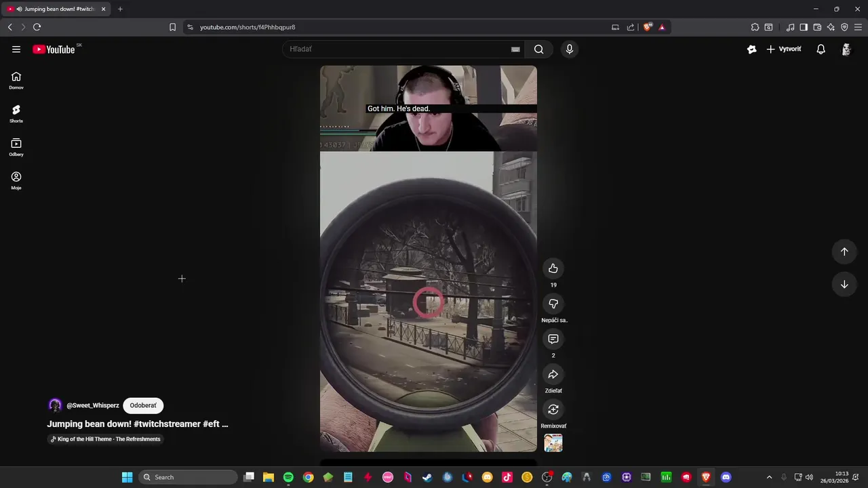Click the taskbar Search box
868x488 pixels.
click(189, 477)
